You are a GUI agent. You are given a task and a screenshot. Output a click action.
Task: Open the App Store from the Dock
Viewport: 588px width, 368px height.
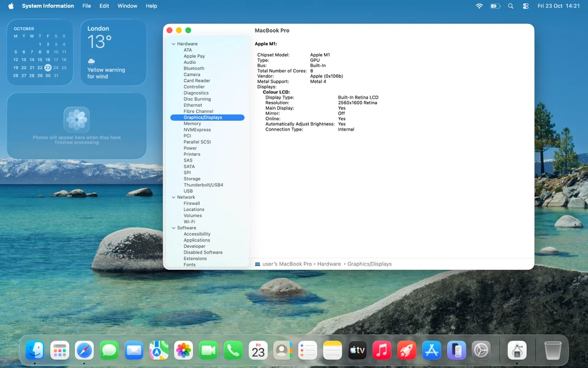coord(431,350)
